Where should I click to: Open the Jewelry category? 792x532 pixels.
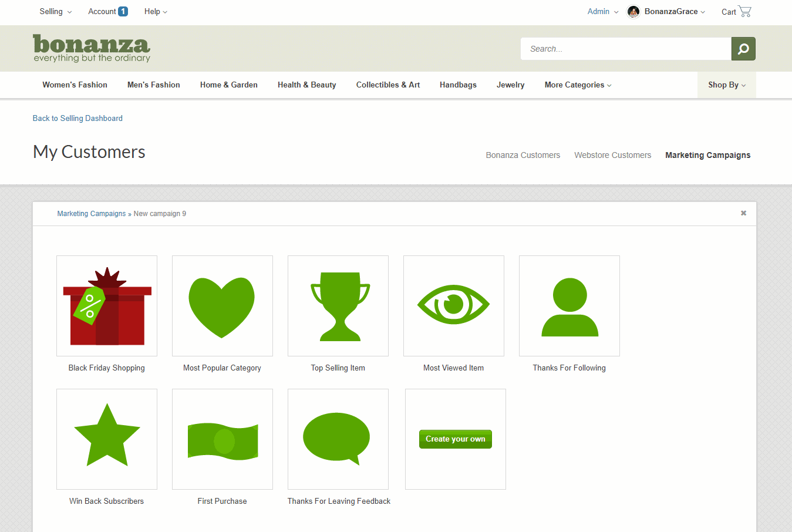click(511, 85)
